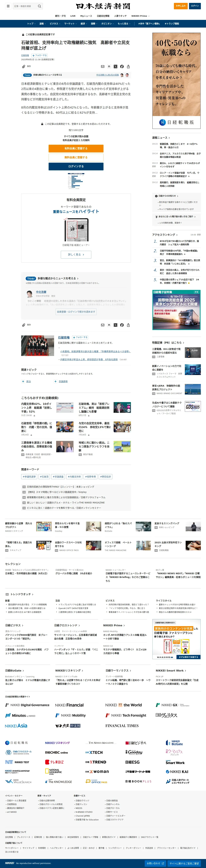Save article with the paperclip under the date

[x=24, y=66]
